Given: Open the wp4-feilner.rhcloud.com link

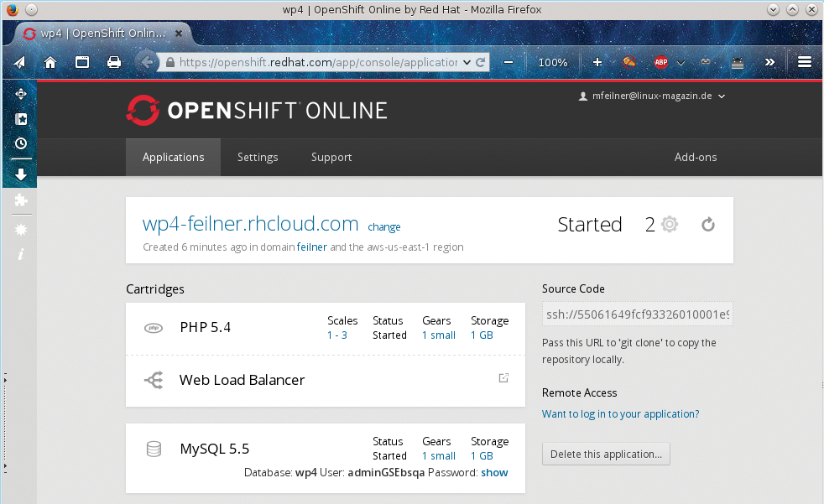Looking at the screenshot, I should [250, 224].
